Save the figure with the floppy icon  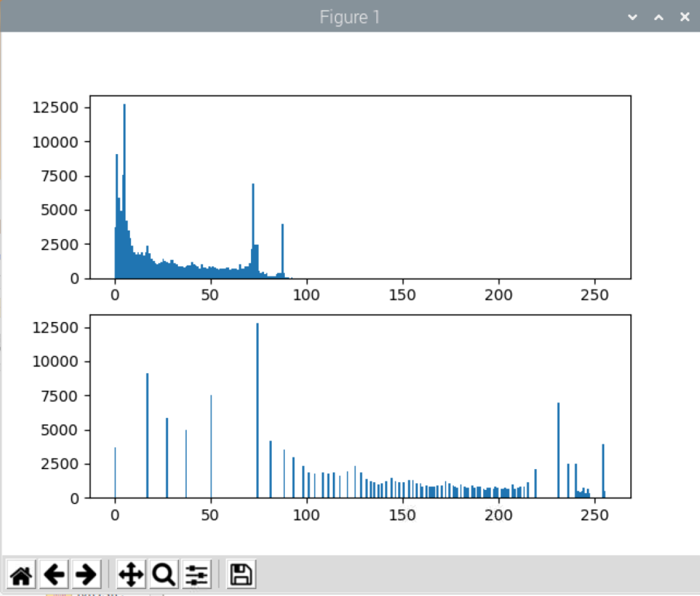point(241,574)
